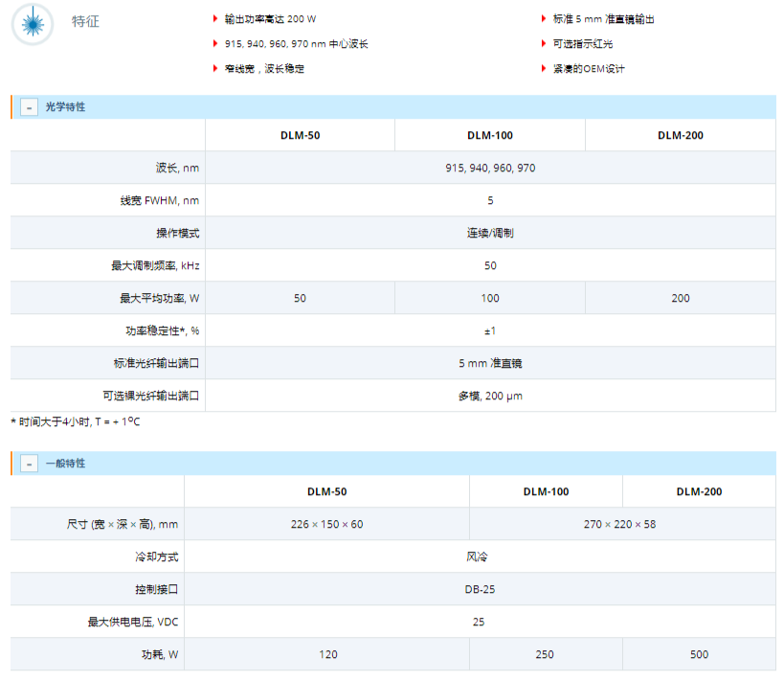Click bullet 紧凑的OEM设计
Screen dimensions: 784x681
point(589,69)
